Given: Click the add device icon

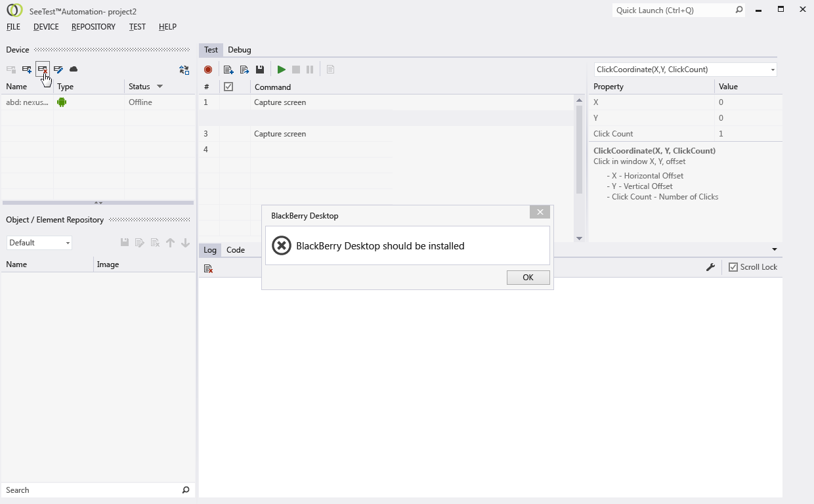Looking at the screenshot, I should 27,70.
